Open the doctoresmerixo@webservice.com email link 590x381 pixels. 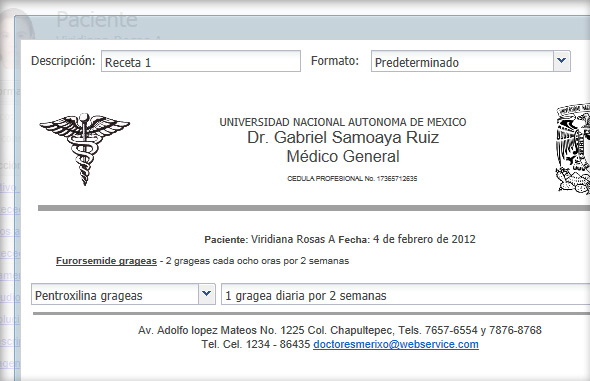click(396, 344)
